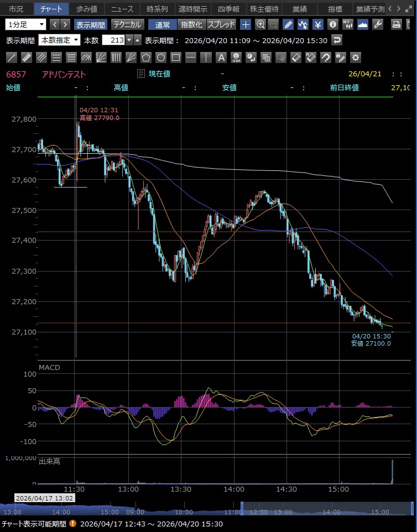417x532 pixels.
Task: Switch chart mode to 指数化
Action: (191, 24)
